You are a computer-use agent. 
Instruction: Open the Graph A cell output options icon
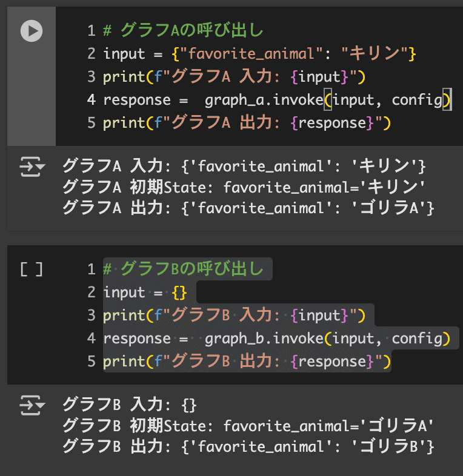pyautogui.click(x=32, y=167)
